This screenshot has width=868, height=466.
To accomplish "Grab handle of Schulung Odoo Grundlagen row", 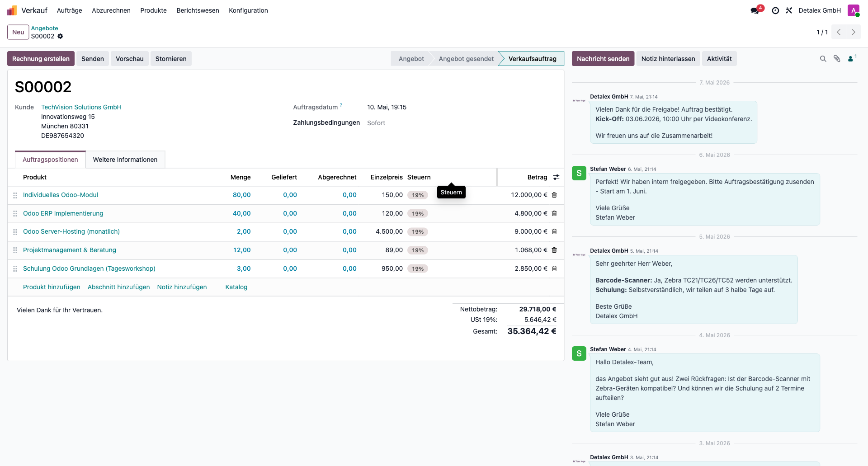I will [x=15, y=268].
